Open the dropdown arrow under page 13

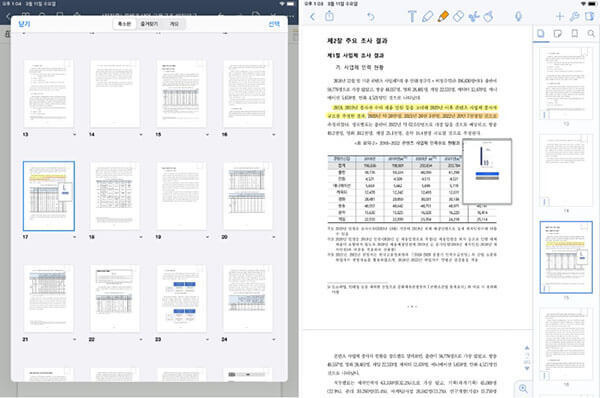pos(74,134)
